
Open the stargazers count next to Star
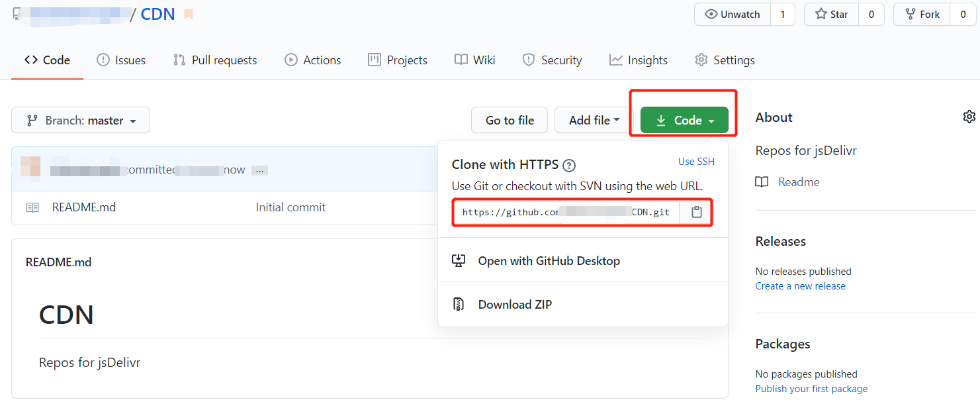tap(871, 15)
